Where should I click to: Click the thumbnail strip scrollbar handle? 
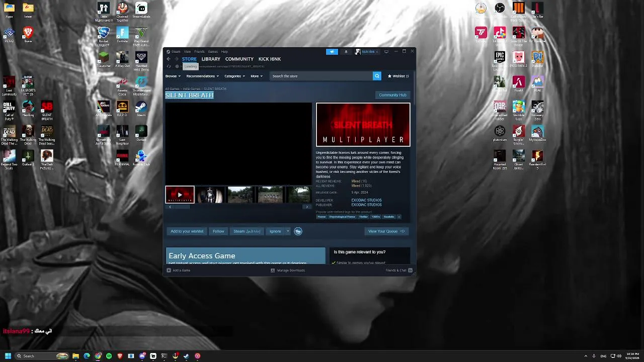point(182,207)
